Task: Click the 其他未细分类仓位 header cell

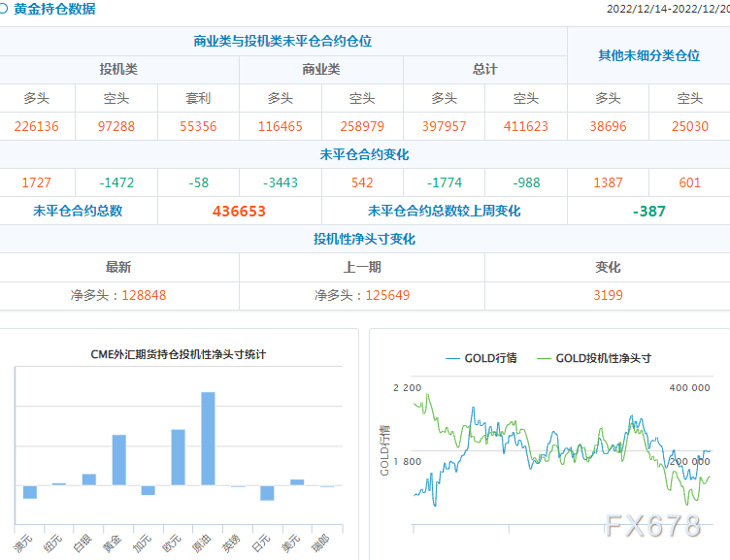Action: 648,55
